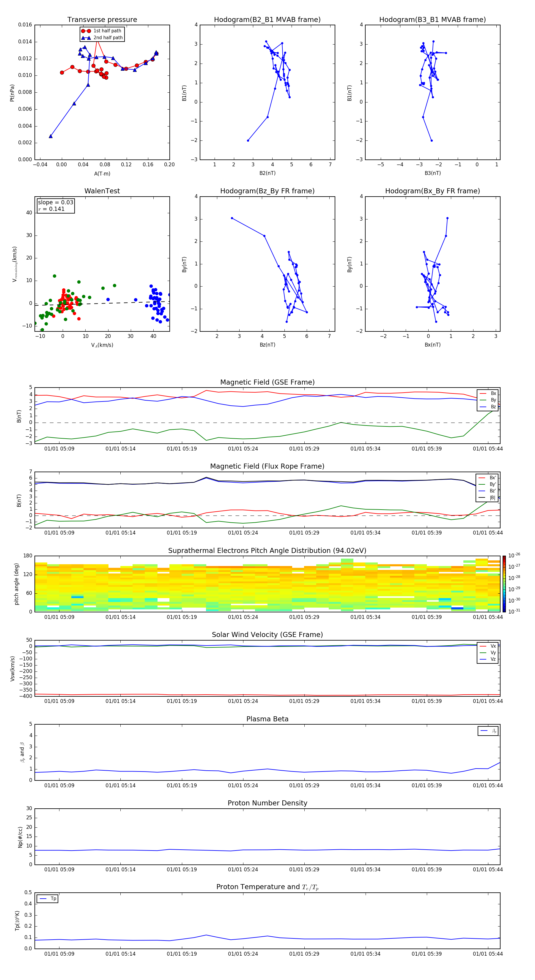Screen dimensions: 535x980
Task: Click the '2nd half path' legend entry
Action: point(102,38)
